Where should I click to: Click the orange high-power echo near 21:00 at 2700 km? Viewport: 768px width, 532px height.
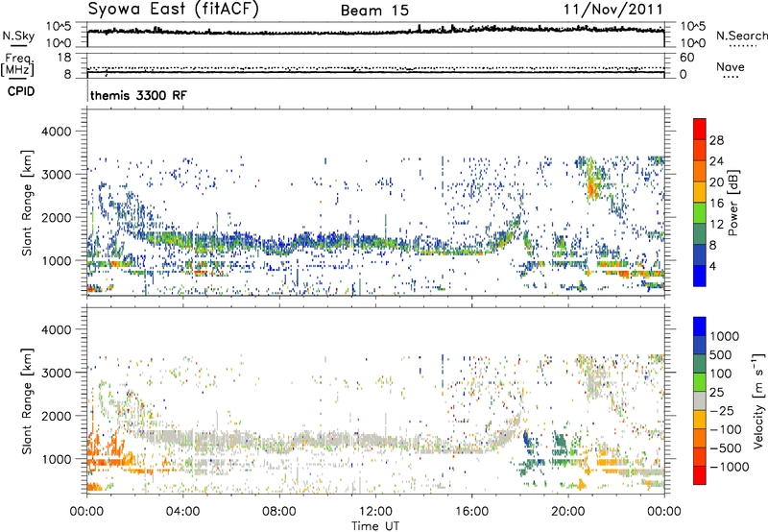click(x=592, y=187)
